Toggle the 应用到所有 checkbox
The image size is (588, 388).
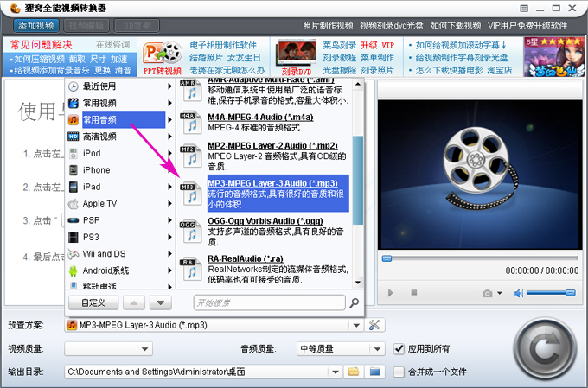click(399, 349)
